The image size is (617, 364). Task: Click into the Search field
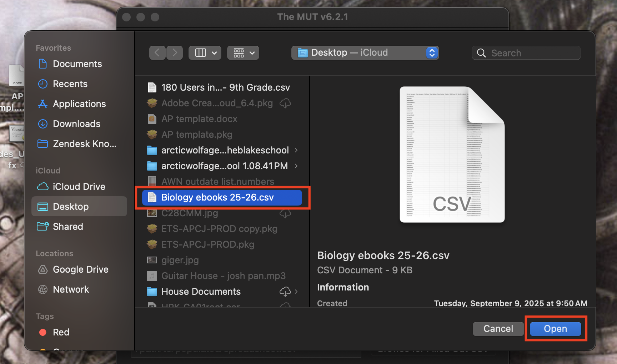point(526,53)
